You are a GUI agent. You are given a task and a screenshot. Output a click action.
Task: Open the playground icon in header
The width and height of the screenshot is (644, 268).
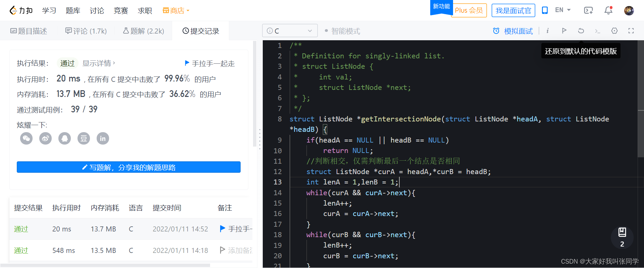pos(588,10)
